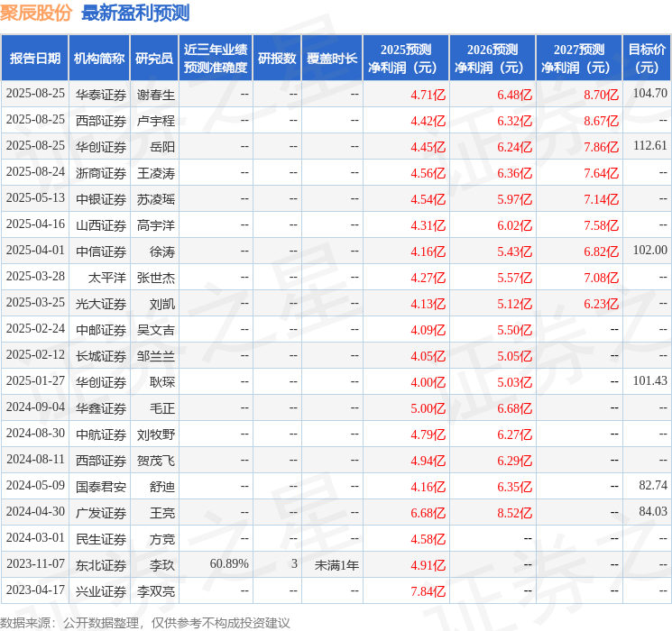This screenshot has width=672, height=631.
Task: Select analyst name 贺茂飞
Action: click(156, 461)
